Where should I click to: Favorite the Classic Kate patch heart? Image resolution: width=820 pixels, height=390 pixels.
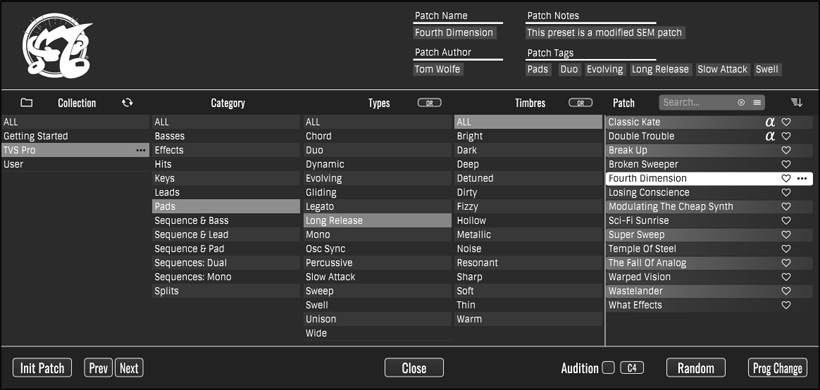pyautogui.click(x=786, y=122)
